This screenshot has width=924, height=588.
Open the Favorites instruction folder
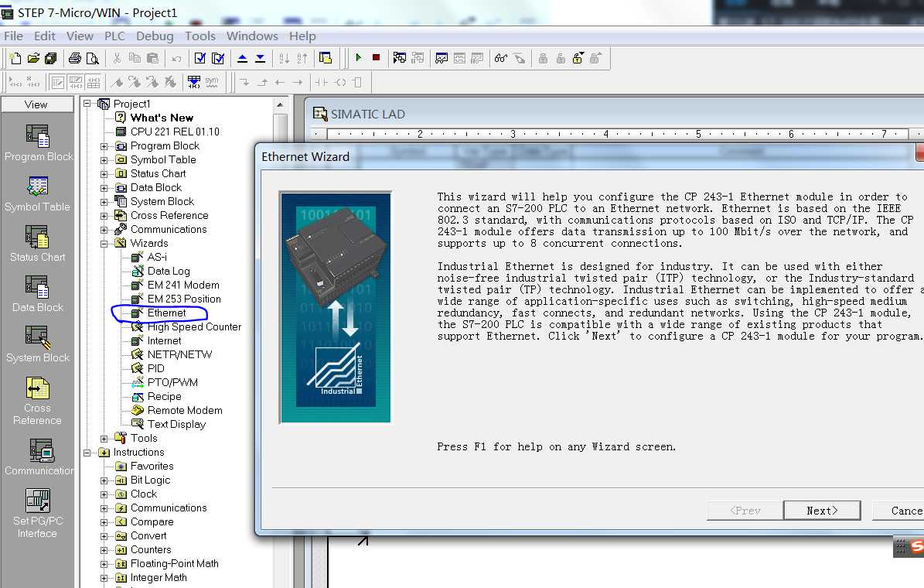(152, 467)
